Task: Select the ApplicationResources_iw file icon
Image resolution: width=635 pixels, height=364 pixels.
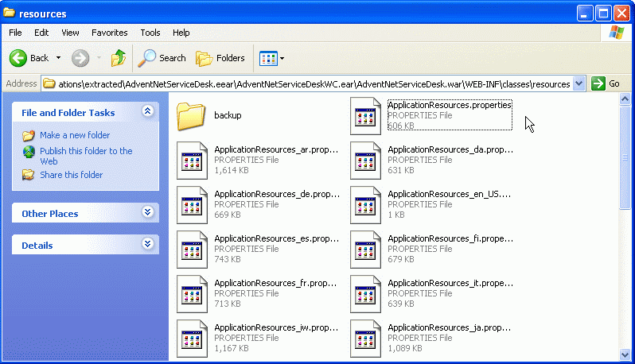Action: [192, 339]
